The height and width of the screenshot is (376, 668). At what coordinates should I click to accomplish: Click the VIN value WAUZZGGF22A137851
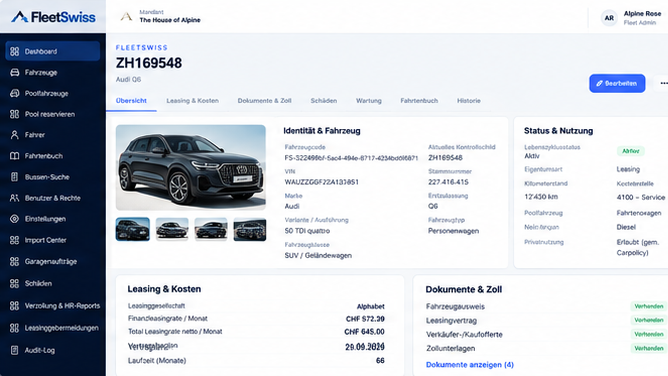[x=322, y=182]
